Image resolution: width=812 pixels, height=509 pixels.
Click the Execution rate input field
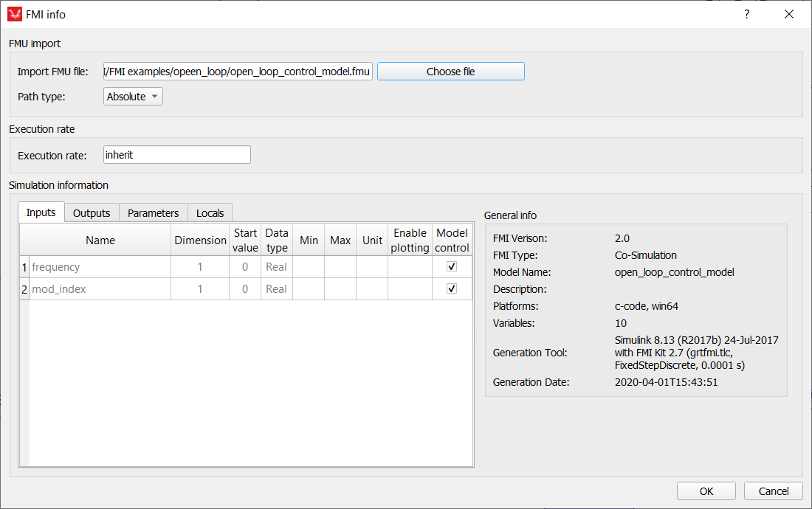pos(177,155)
